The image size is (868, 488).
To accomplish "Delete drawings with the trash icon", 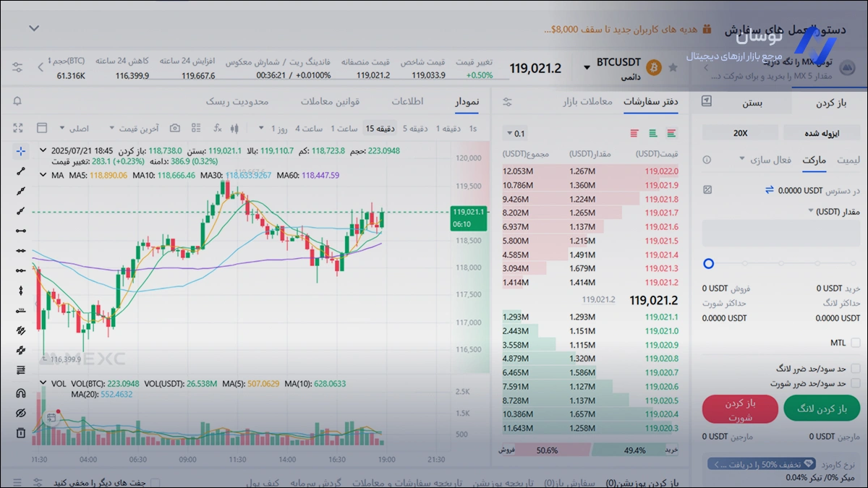I will [20, 433].
